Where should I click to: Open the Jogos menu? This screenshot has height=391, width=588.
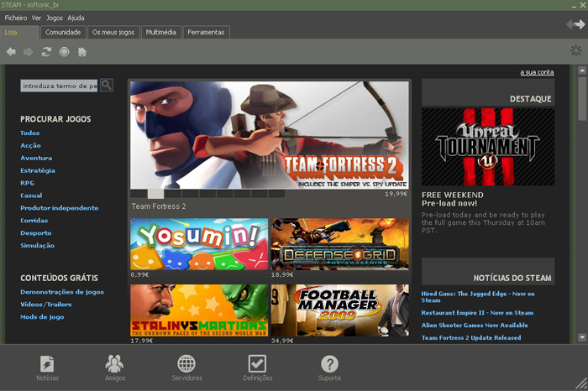55,18
